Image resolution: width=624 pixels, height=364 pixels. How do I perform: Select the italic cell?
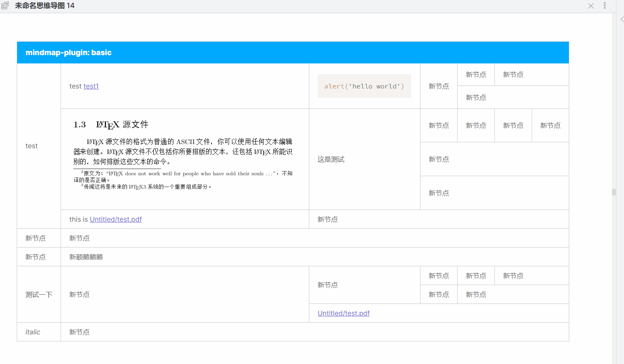(x=39, y=332)
